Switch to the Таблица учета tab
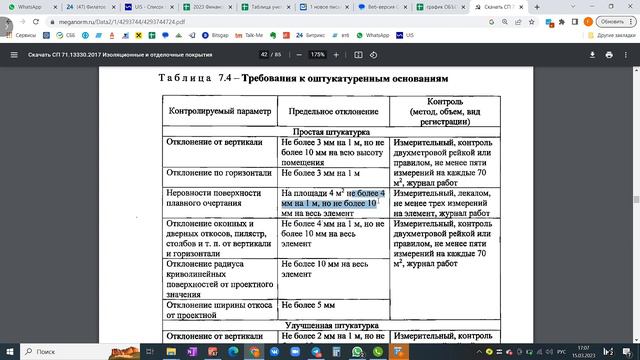This screenshot has width=640, height=360. pyautogui.click(x=266, y=7)
